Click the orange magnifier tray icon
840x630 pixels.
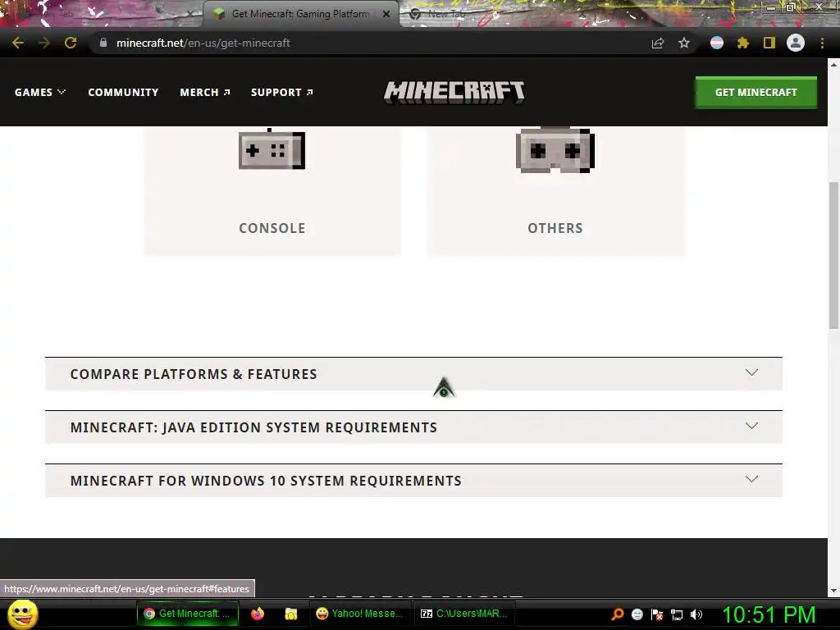pos(617,614)
